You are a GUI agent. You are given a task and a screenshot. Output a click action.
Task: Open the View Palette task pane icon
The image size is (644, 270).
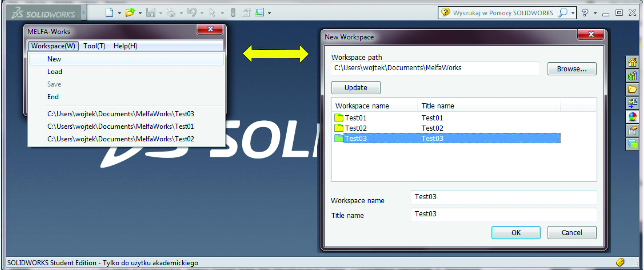click(632, 103)
